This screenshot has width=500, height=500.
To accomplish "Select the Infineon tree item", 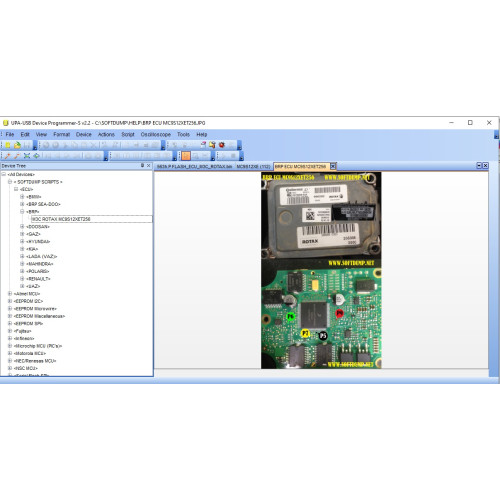I will coord(24,338).
